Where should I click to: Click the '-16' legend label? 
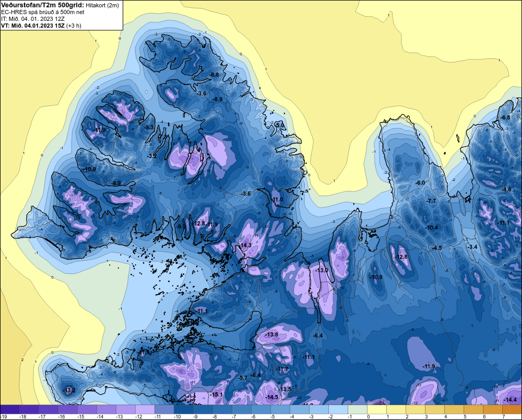coord(62,417)
